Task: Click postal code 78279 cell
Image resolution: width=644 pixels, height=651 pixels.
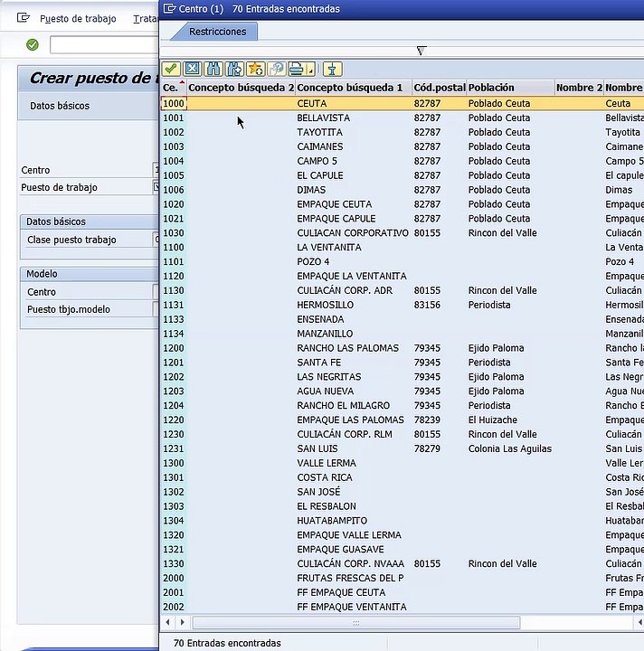Action: pyautogui.click(x=427, y=448)
